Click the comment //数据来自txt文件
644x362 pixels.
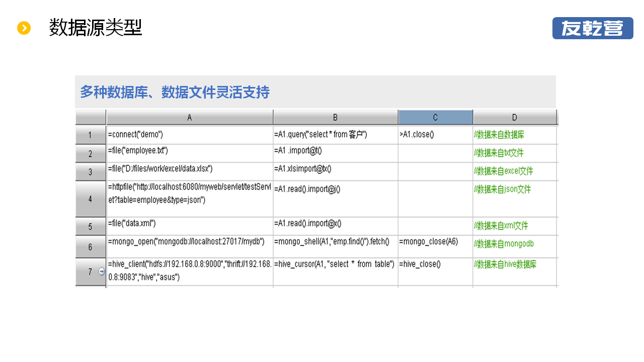pyautogui.click(x=515, y=153)
